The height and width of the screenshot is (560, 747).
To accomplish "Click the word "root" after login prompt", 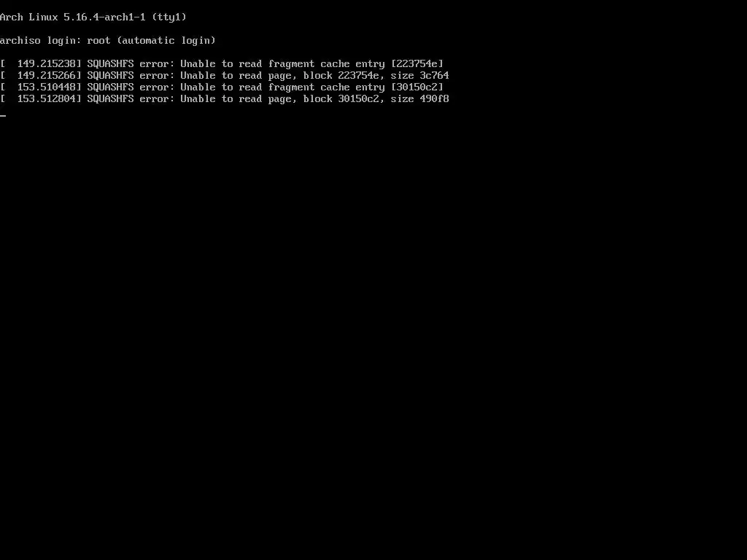I will pyautogui.click(x=98, y=41).
